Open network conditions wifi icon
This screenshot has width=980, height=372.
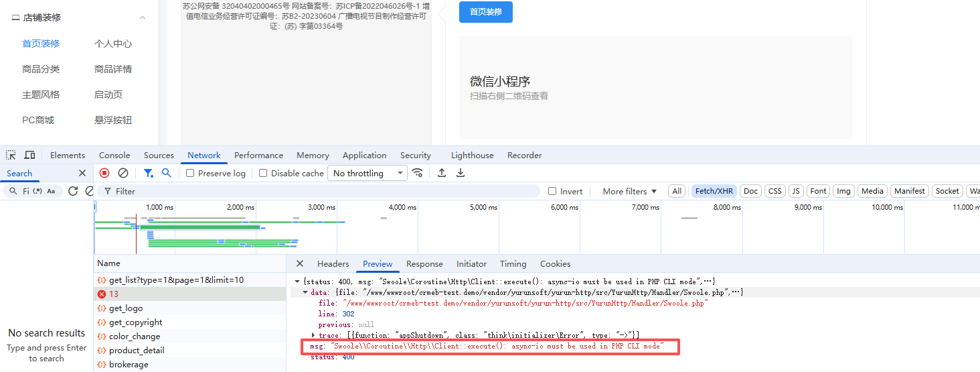click(418, 173)
